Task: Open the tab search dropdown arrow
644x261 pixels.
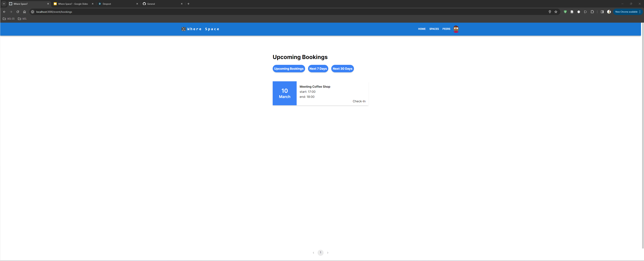Action: pyautogui.click(x=4, y=4)
